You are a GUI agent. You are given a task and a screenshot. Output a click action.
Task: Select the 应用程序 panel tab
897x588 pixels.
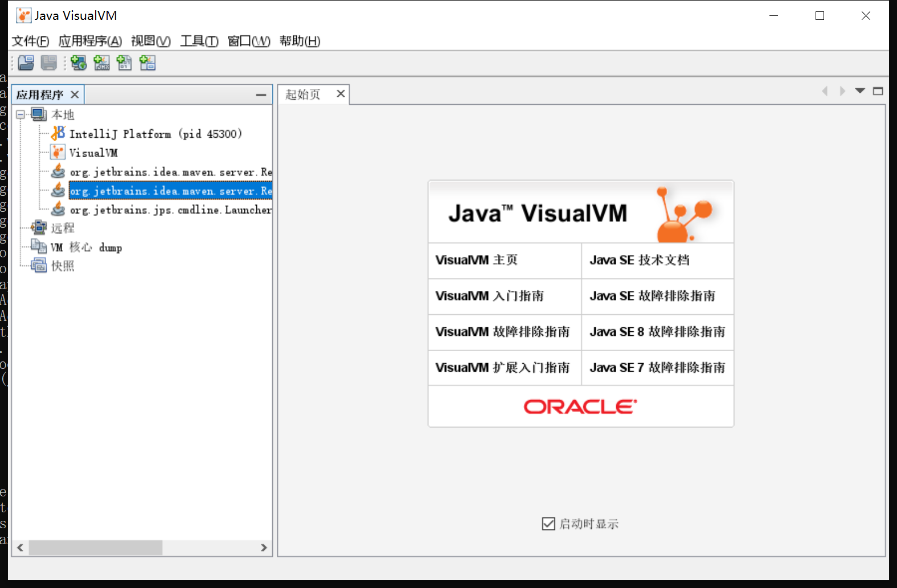(40, 94)
